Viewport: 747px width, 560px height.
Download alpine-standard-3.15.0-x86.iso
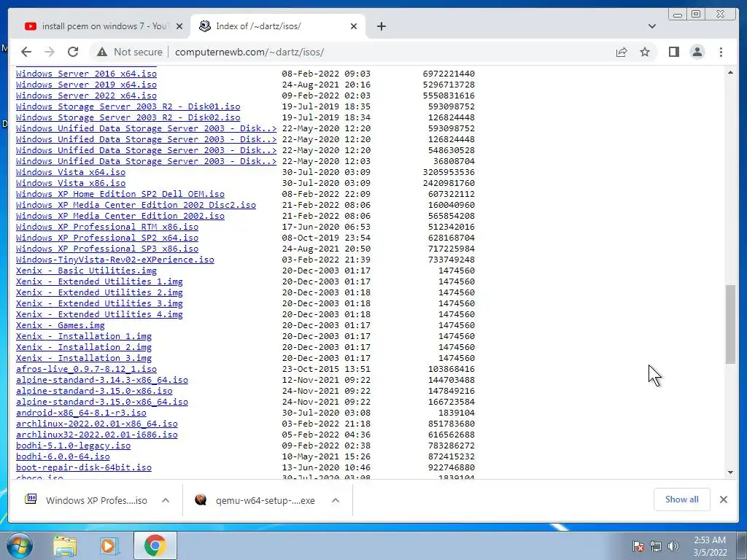pos(94,391)
